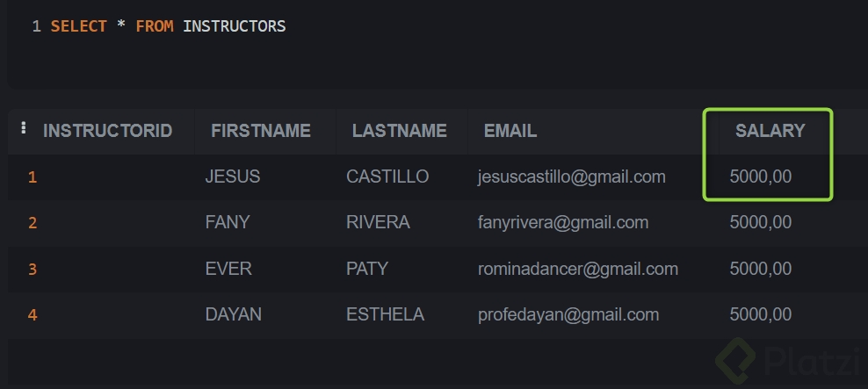The width and height of the screenshot is (868, 389).
Task: Click the ESTHELA last name cell
Action: click(385, 313)
